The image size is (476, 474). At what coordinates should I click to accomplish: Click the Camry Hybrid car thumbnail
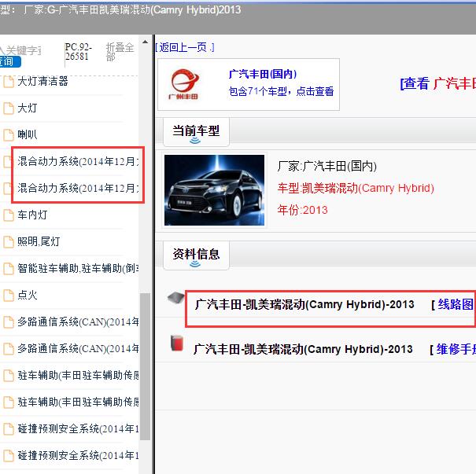[214, 190]
